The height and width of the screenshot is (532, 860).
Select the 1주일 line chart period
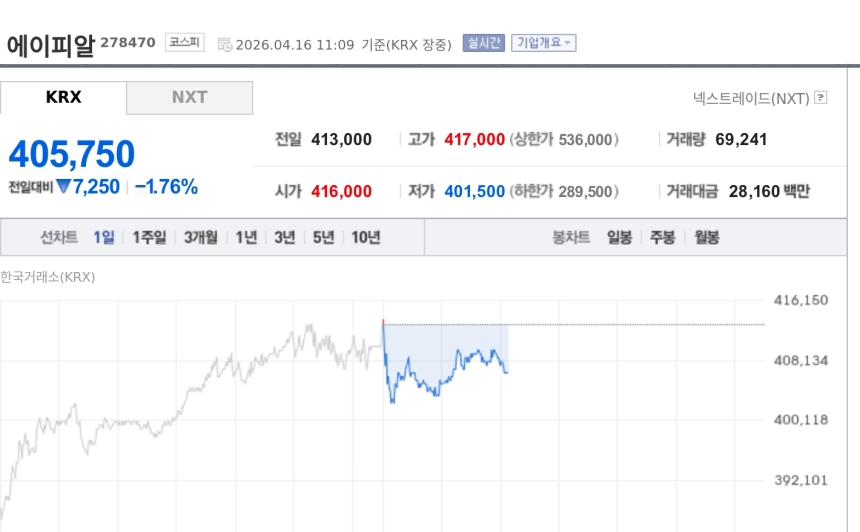click(149, 237)
